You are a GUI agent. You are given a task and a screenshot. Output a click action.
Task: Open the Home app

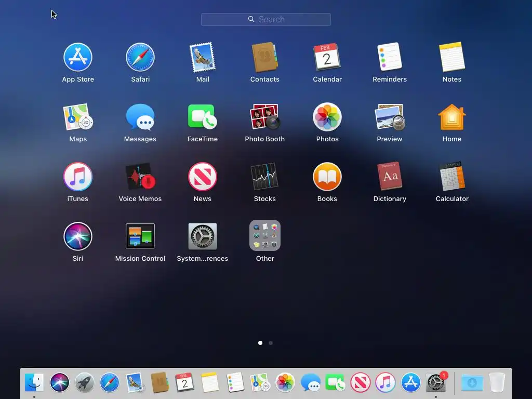tap(452, 117)
